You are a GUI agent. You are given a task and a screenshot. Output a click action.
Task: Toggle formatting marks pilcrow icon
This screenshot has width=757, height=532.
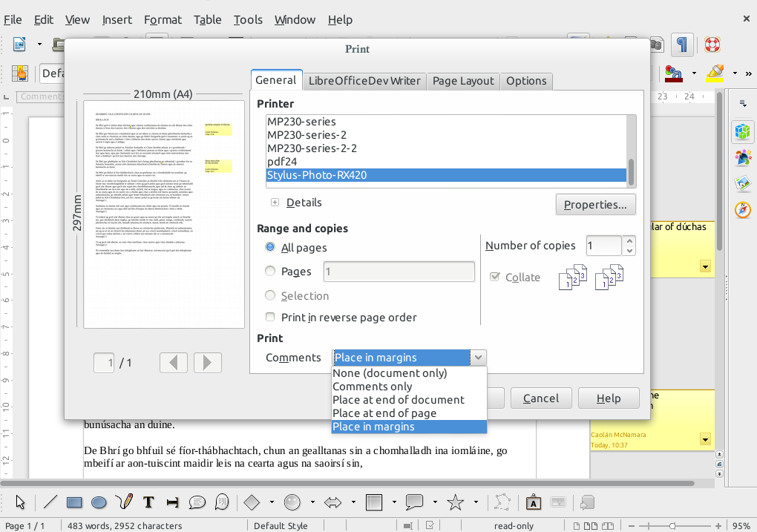click(x=681, y=45)
